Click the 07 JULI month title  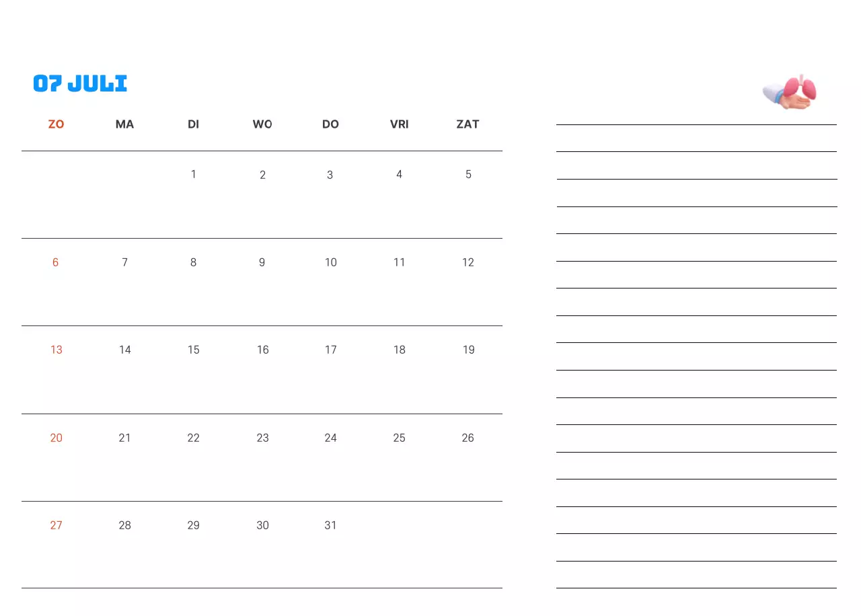(80, 83)
